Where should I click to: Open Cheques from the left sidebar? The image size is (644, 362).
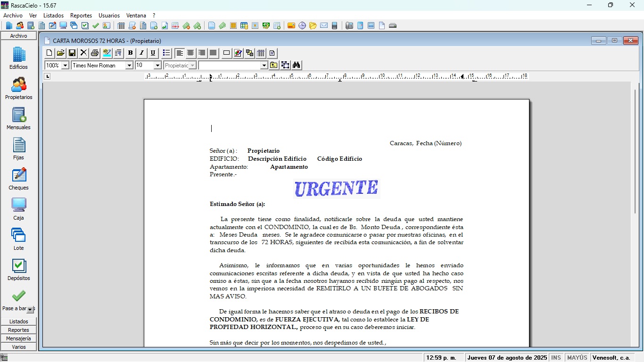point(19,179)
